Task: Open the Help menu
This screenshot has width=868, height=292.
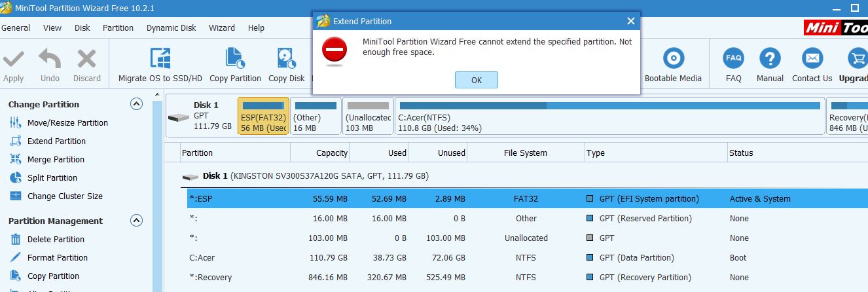Action: coord(256,27)
